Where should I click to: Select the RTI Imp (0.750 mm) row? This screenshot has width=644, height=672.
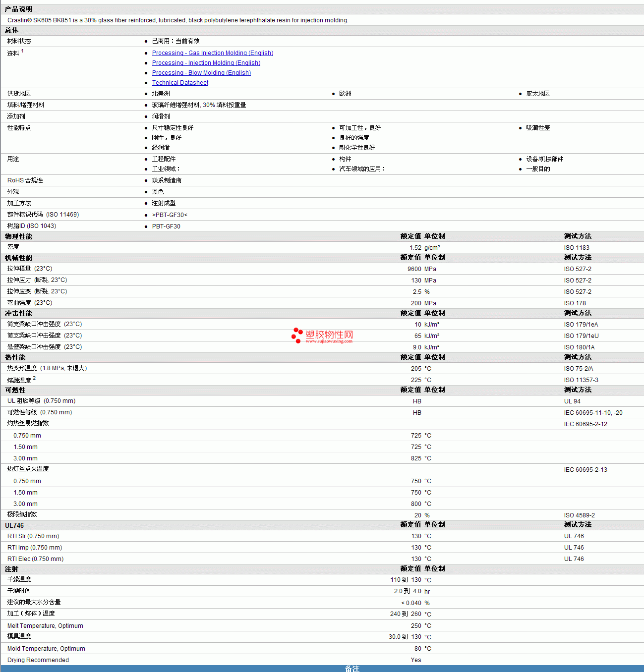point(322,548)
